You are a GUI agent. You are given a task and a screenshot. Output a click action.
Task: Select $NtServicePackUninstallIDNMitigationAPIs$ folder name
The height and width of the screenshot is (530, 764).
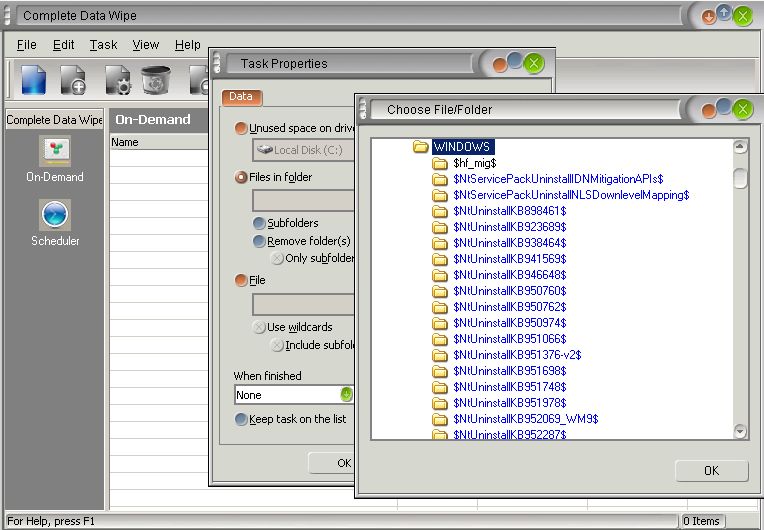click(x=558, y=179)
